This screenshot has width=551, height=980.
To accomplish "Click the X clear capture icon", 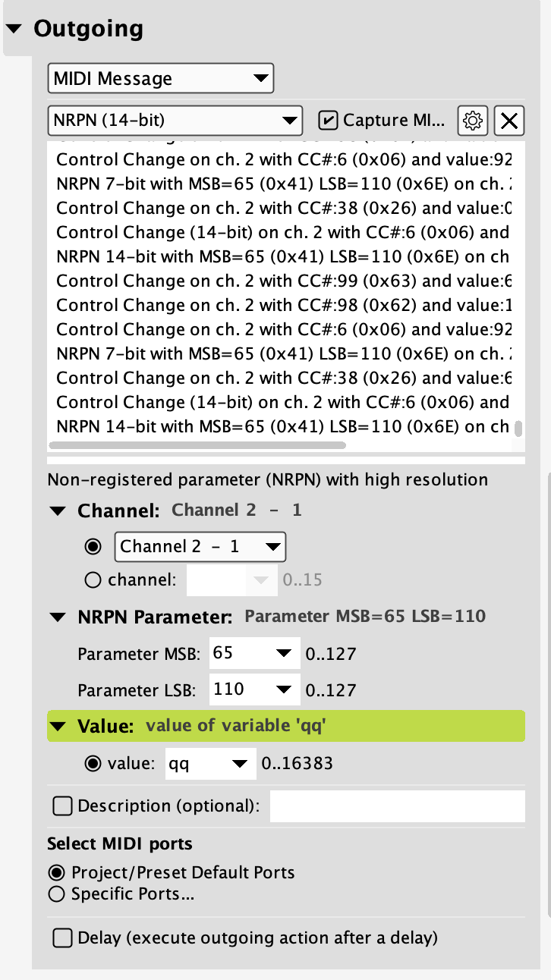I will click(x=510, y=120).
